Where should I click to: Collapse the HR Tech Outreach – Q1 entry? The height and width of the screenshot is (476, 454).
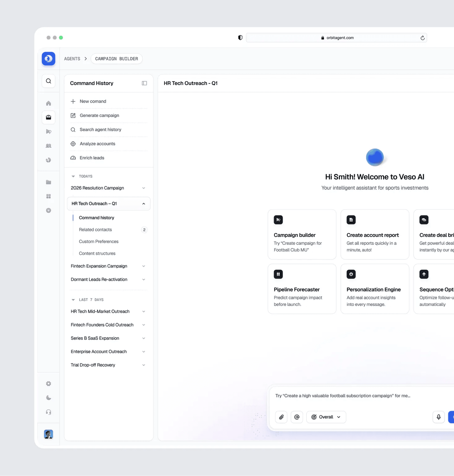[143, 204]
